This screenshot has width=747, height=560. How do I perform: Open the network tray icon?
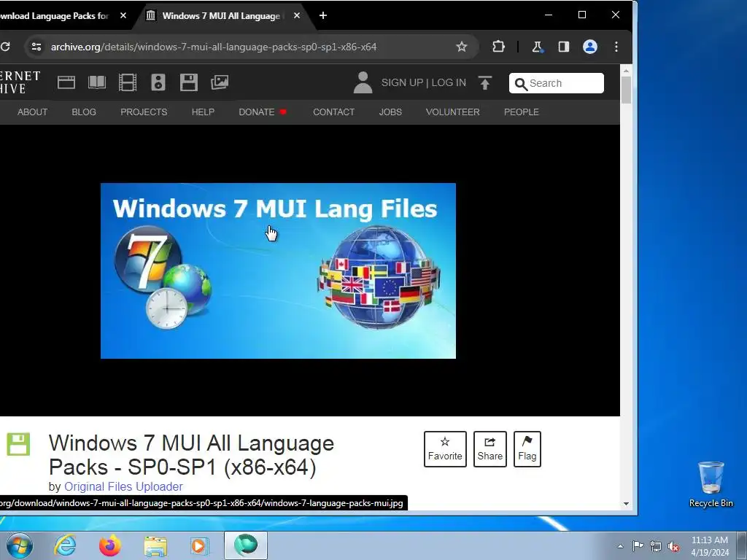pyautogui.click(x=656, y=546)
